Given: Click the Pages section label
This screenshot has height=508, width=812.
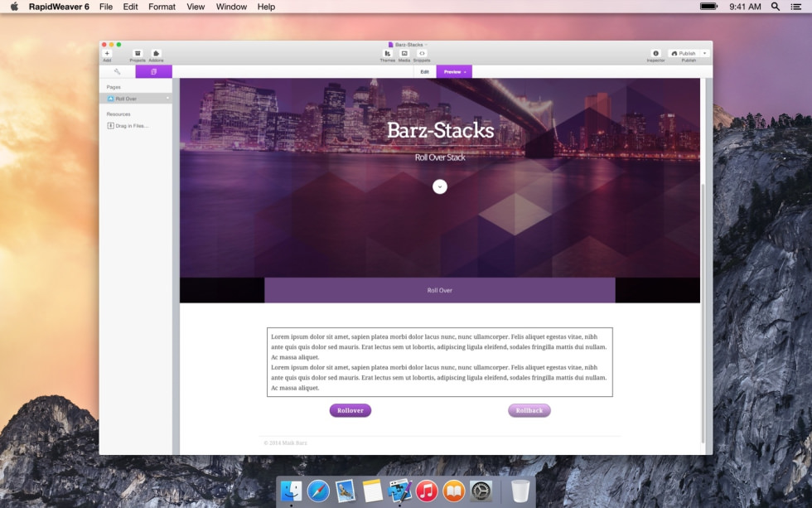Looking at the screenshot, I should [x=114, y=87].
